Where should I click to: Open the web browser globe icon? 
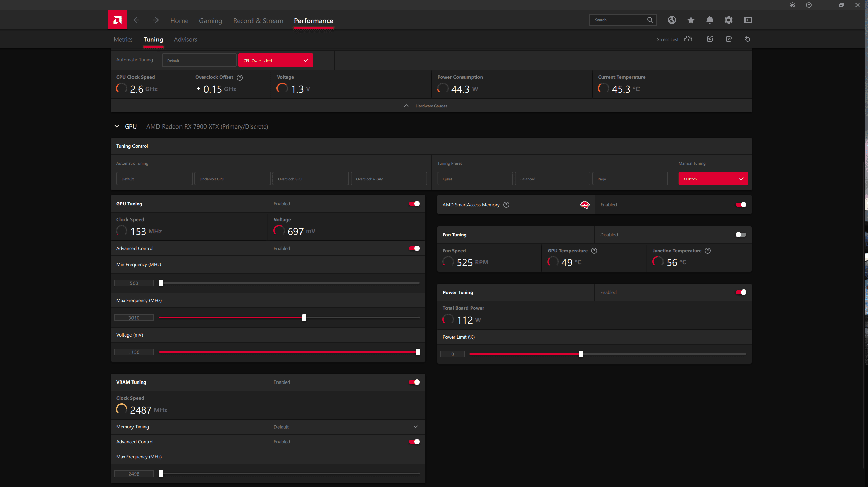coord(672,20)
